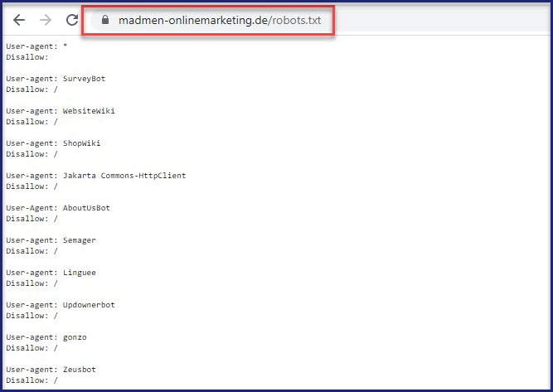The height and width of the screenshot is (392, 553).
Task: Select the 'User-agent: SurveyBot' line
Action: [x=56, y=79]
